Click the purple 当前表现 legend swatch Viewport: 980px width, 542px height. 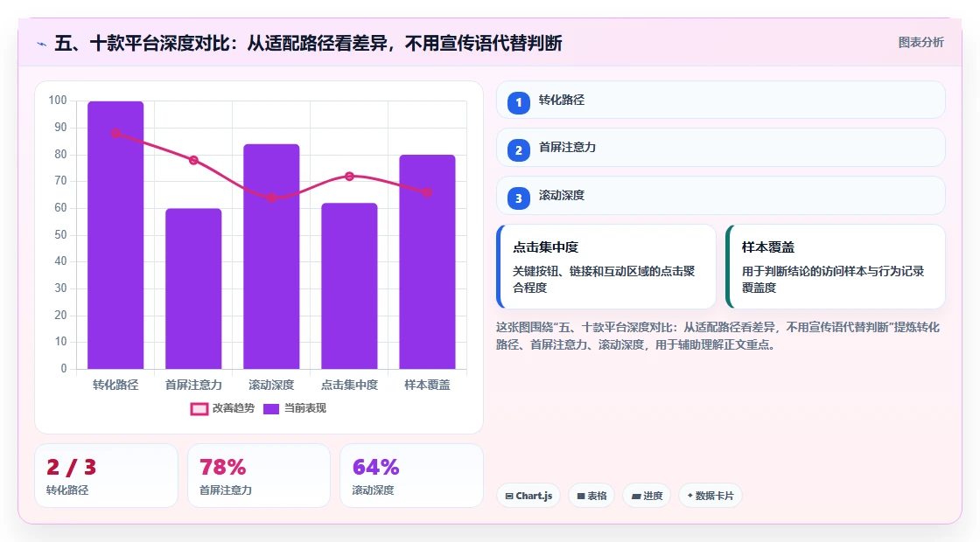pos(270,409)
